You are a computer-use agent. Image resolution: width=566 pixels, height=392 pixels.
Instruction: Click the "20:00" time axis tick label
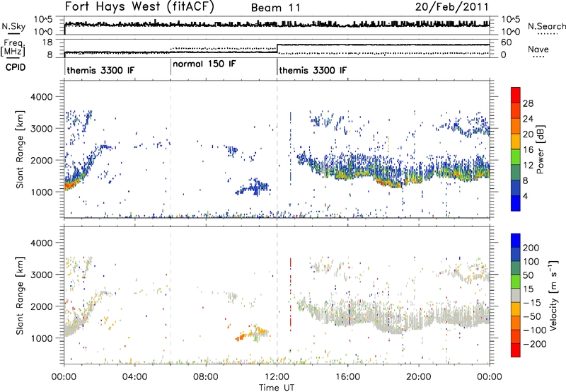(418, 377)
